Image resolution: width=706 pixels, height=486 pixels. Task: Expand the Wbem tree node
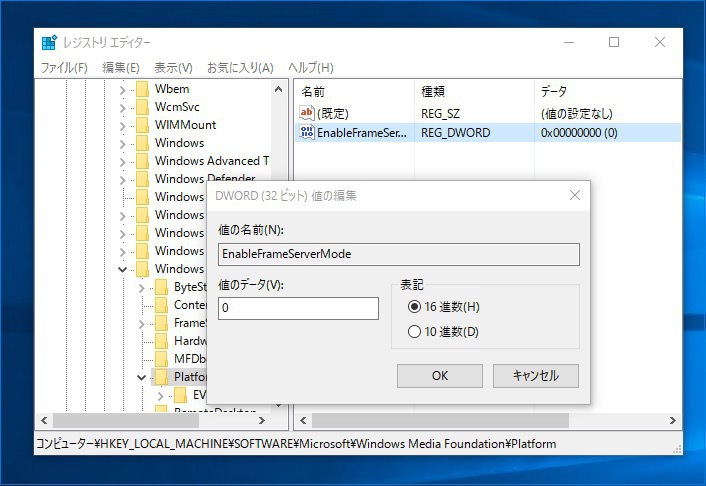click(x=122, y=90)
